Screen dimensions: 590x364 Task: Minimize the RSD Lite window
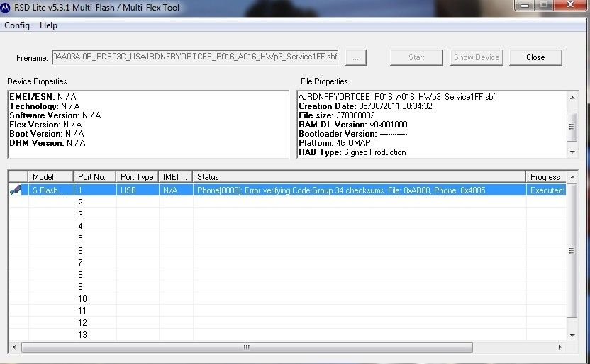[525, 5]
